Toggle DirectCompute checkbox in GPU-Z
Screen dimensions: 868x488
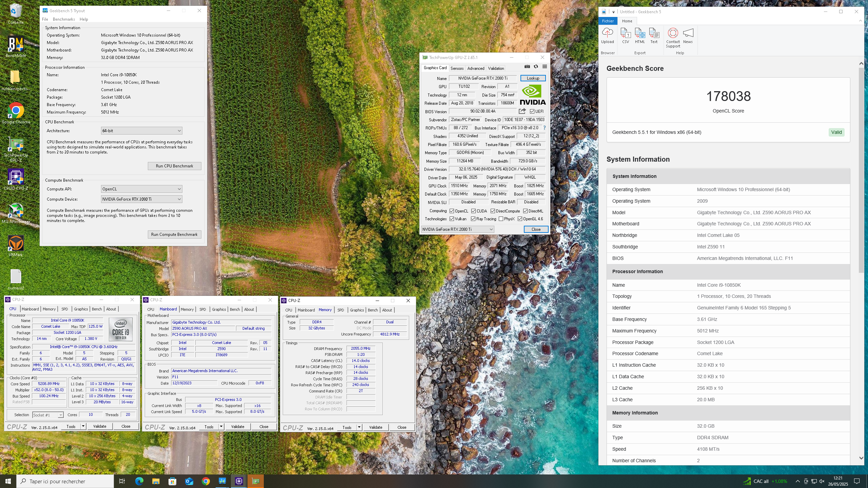point(493,211)
